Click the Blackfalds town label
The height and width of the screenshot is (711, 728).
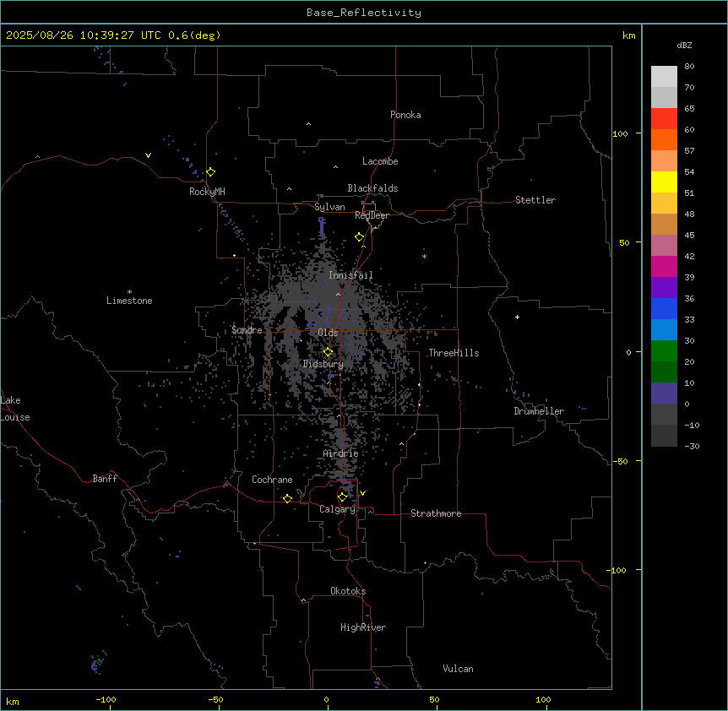click(x=372, y=188)
